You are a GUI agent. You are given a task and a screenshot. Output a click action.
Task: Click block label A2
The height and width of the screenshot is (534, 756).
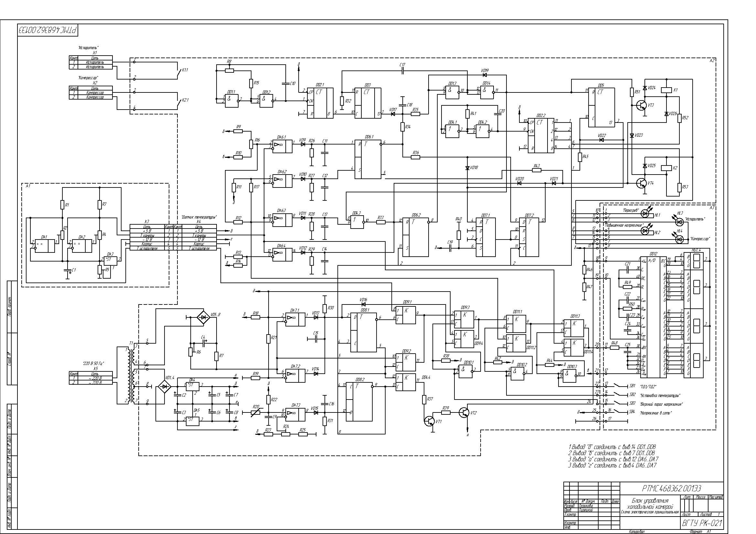coord(712,60)
